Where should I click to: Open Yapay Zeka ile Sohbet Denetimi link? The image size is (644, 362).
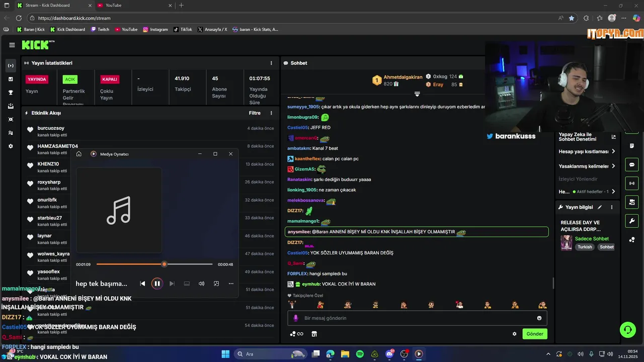587,137
